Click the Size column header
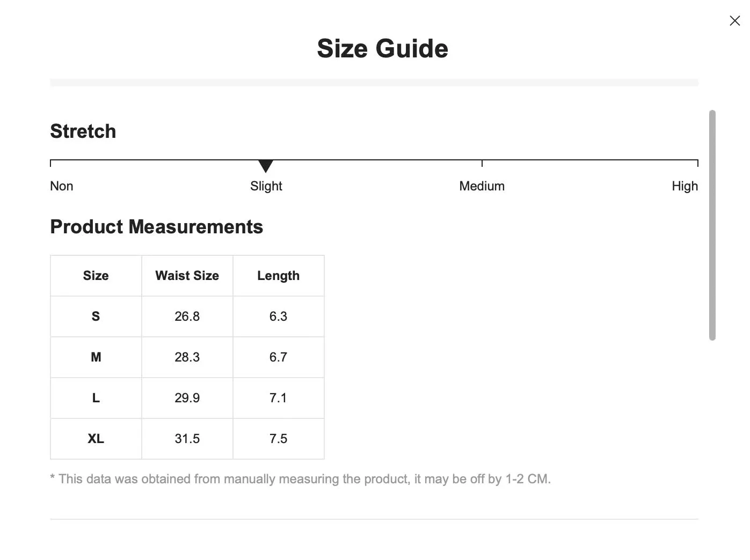This screenshot has height=560, width=750. 96,276
